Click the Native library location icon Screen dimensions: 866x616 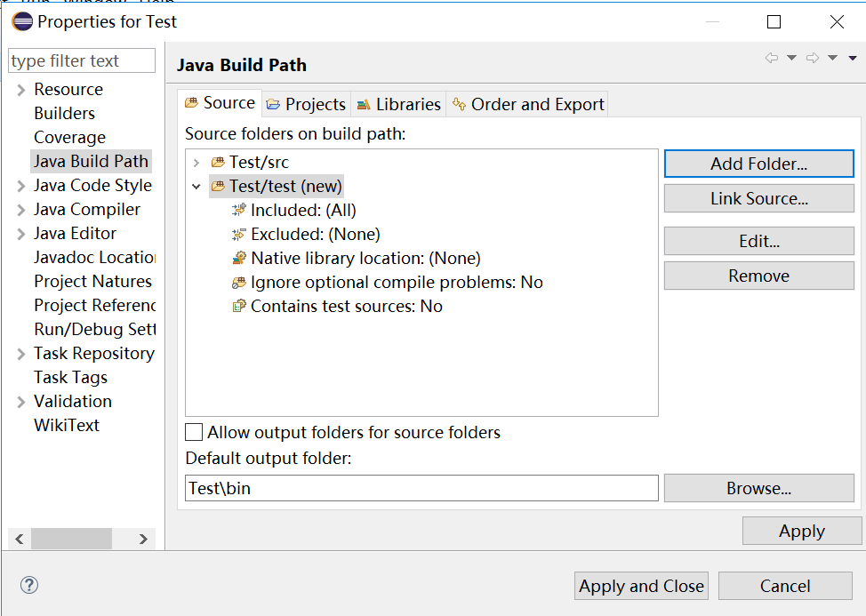tap(238, 259)
